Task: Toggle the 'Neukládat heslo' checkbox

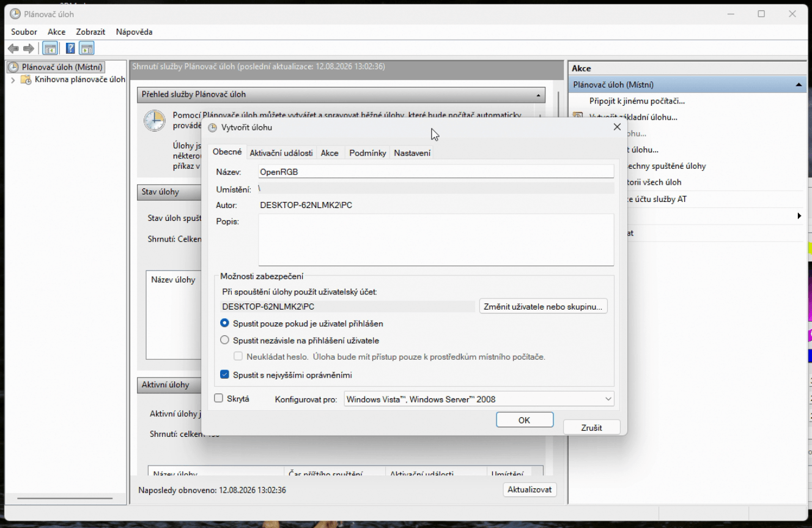Action: 239,356
